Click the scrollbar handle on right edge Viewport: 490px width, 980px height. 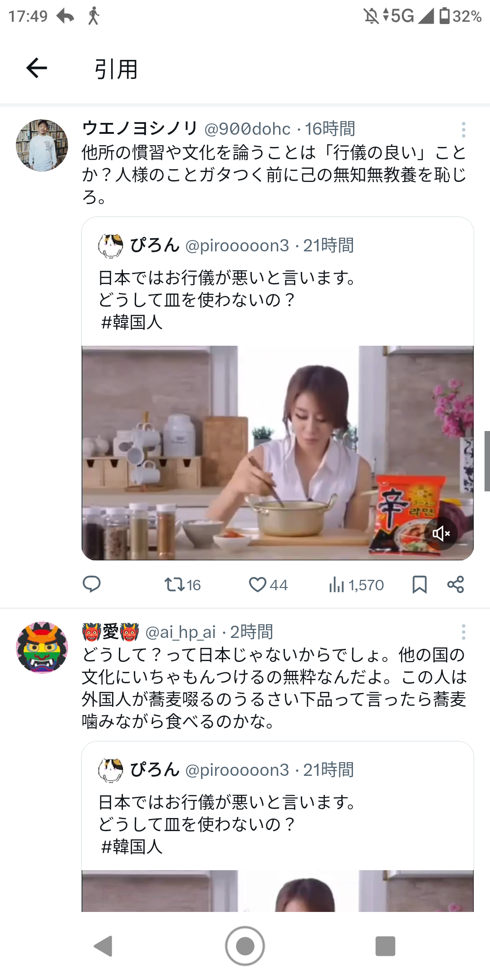click(x=487, y=461)
